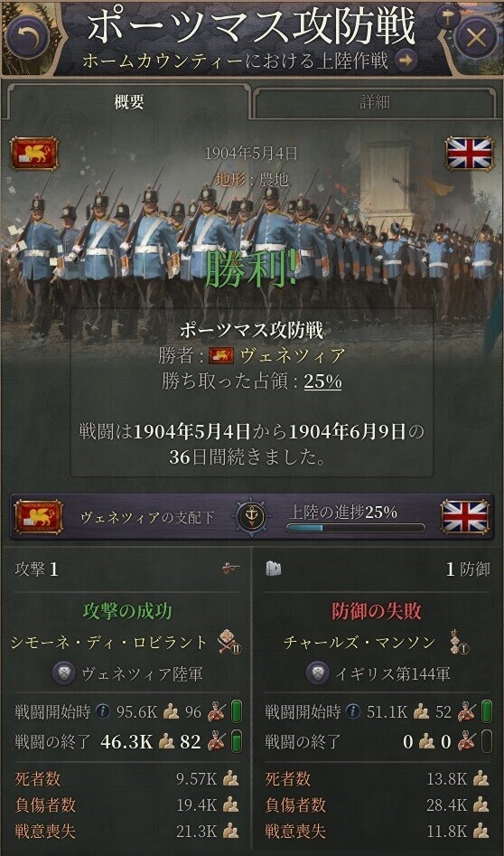Click the ヴェネツィア陸軍 army button
504x856 pixels.
(x=127, y=674)
